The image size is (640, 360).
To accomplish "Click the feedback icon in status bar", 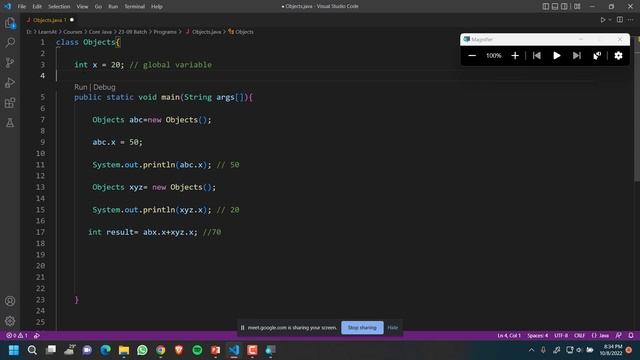I will [x=619, y=336].
